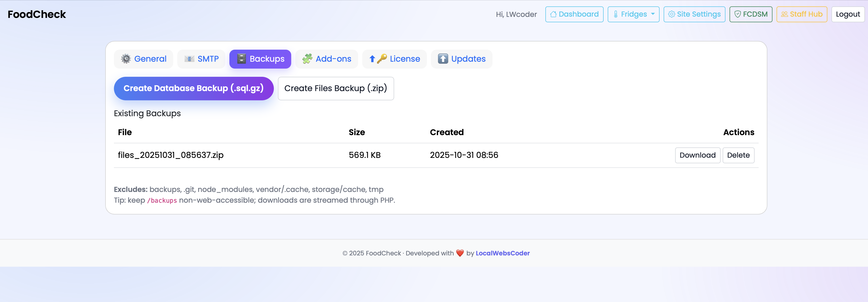Open the Dashboard via its home icon
The image size is (868, 302).
[x=553, y=14]
